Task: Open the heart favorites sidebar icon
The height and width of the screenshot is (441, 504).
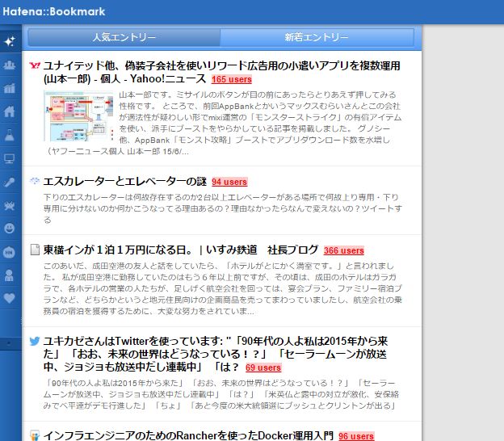Action: tap(10, 298)
